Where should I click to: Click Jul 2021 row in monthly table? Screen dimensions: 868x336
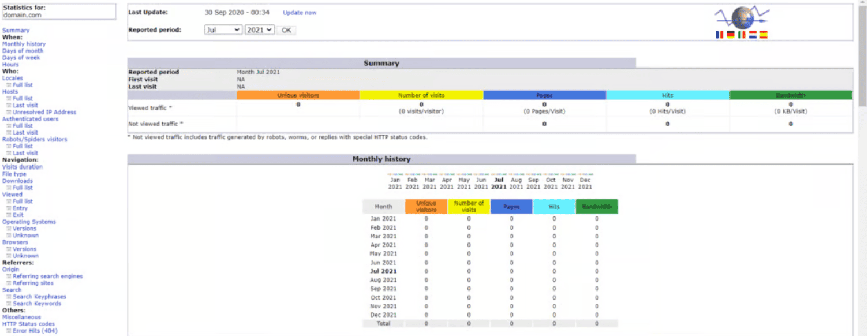tap(490, 271)
